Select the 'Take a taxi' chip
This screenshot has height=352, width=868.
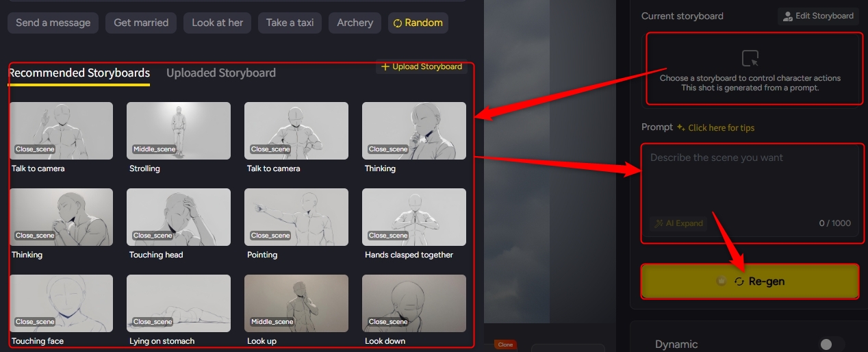tap(290, 23)
